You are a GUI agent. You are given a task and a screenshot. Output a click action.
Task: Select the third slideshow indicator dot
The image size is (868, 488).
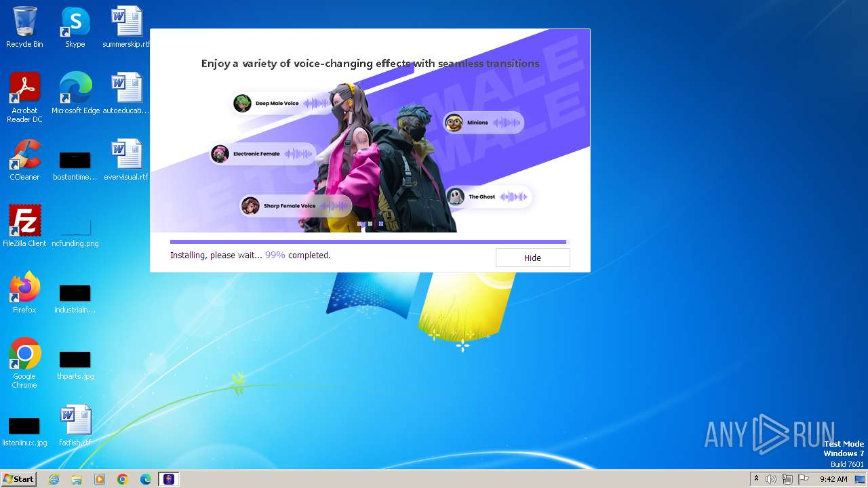click(x=381, y=224)
